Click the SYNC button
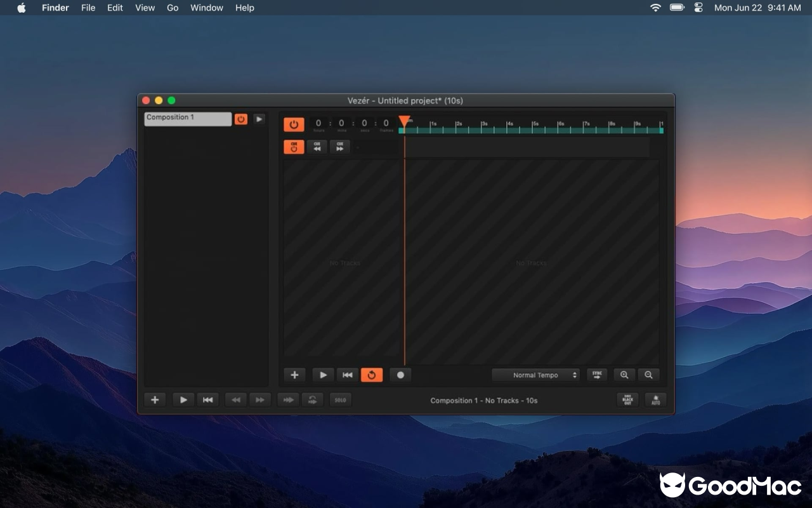 (x=597, y=375)
